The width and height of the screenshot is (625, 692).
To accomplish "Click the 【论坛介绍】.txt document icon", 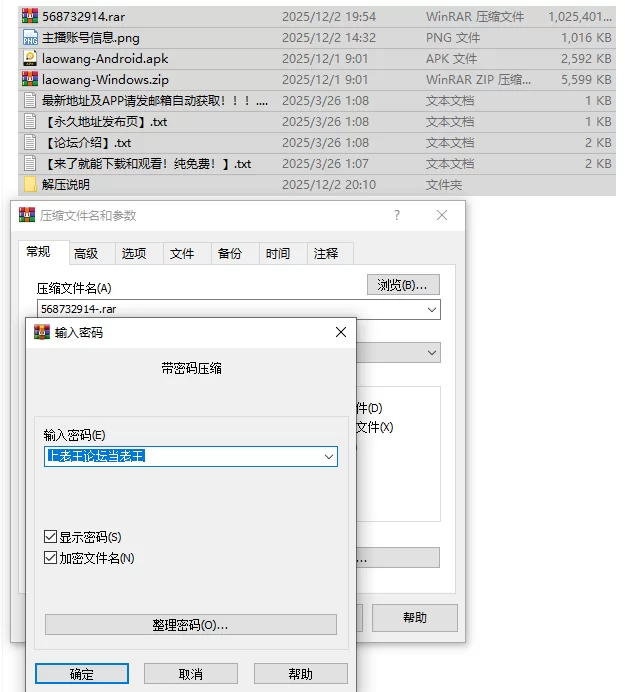I will (30, 143).
